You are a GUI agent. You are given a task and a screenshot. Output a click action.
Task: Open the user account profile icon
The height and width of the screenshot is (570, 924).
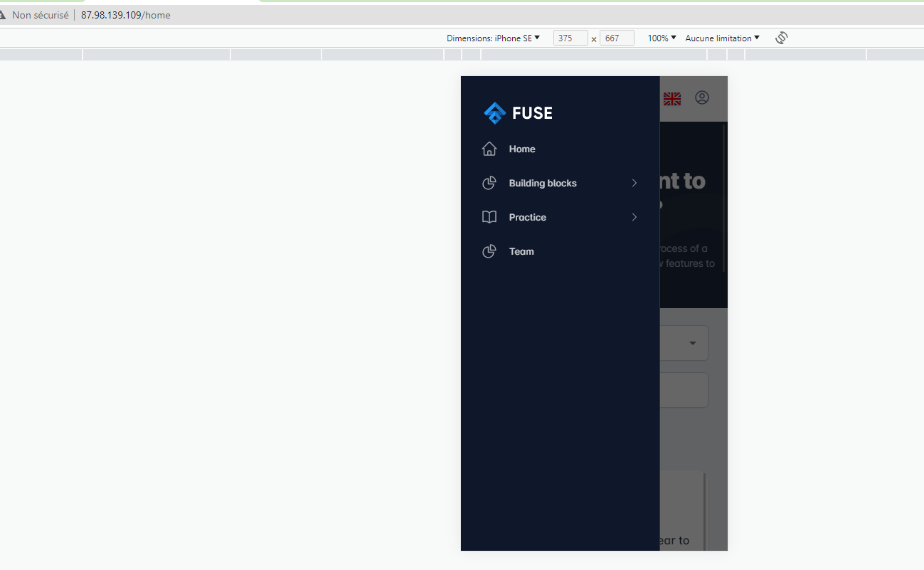click(702, 98)
